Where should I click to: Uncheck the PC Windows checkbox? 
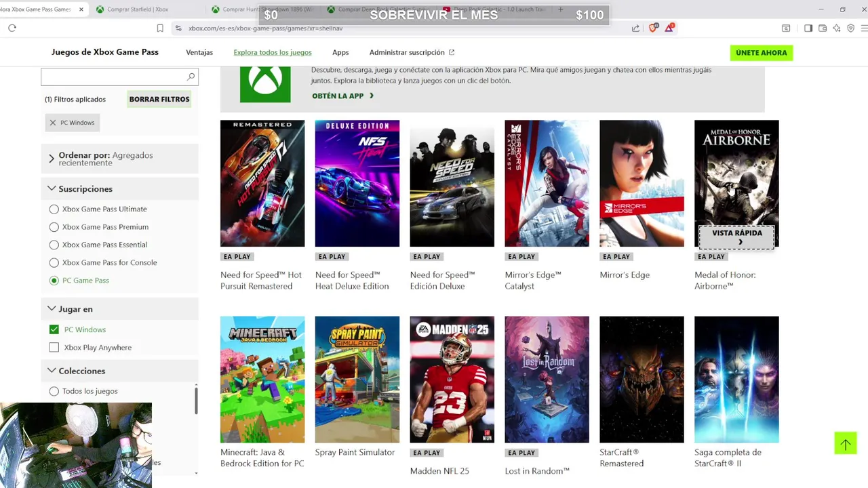54,329
